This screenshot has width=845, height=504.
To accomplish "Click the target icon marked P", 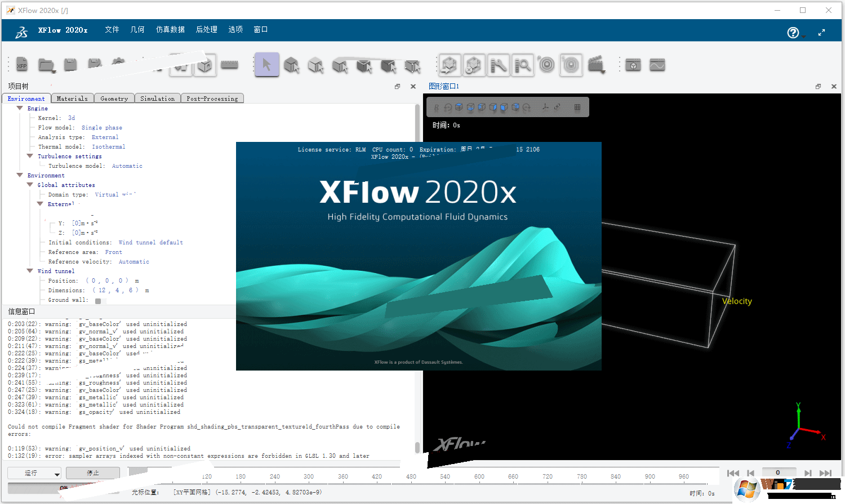I will tap(546, 65).
